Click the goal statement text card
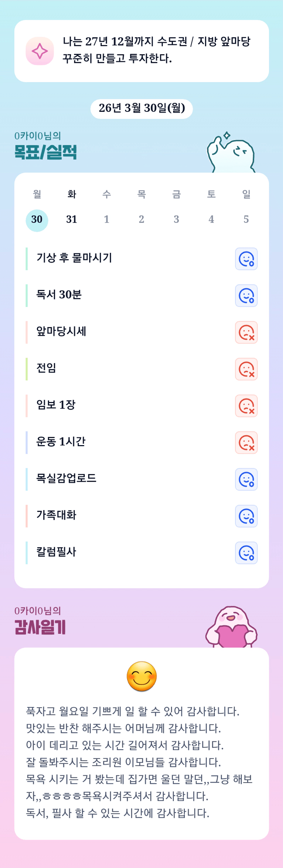 point(156,50)
